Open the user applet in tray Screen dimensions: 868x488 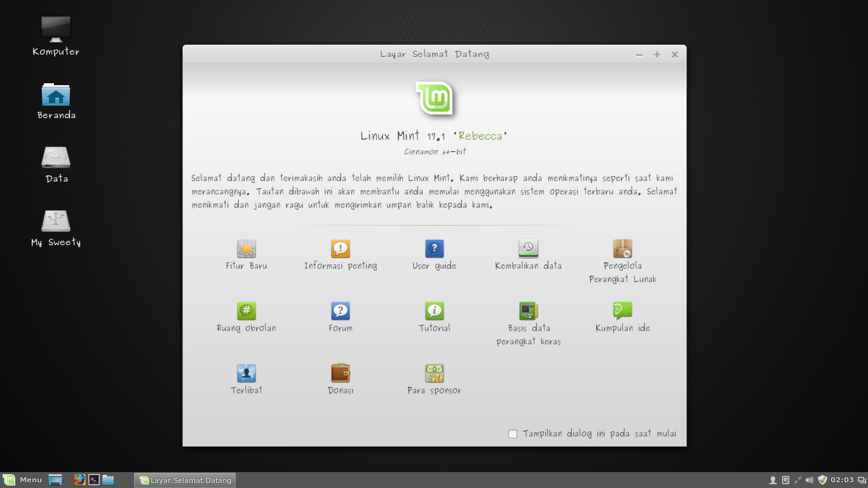pyautogui.click(x=773, y=480)
